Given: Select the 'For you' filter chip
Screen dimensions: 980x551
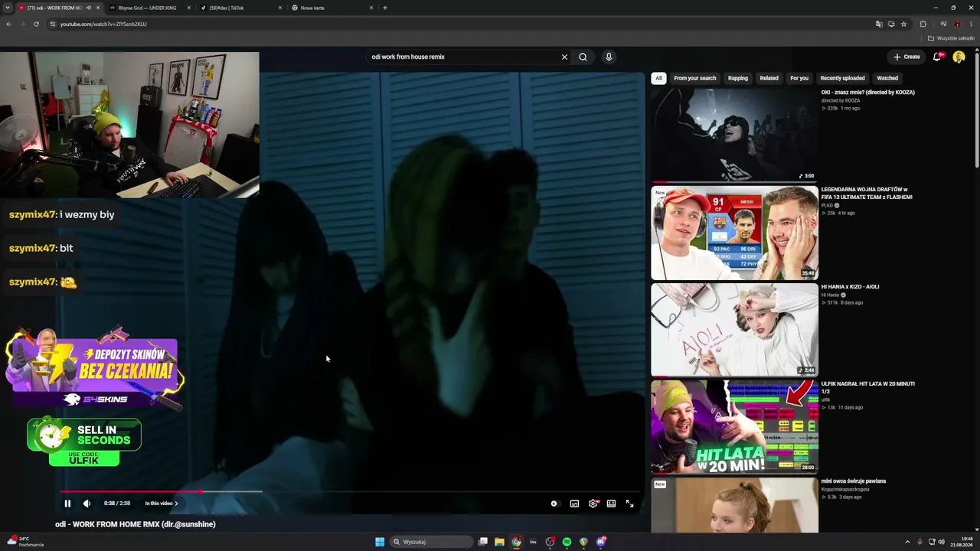Looking at the screenshot, I should click(x=799, y=78).
